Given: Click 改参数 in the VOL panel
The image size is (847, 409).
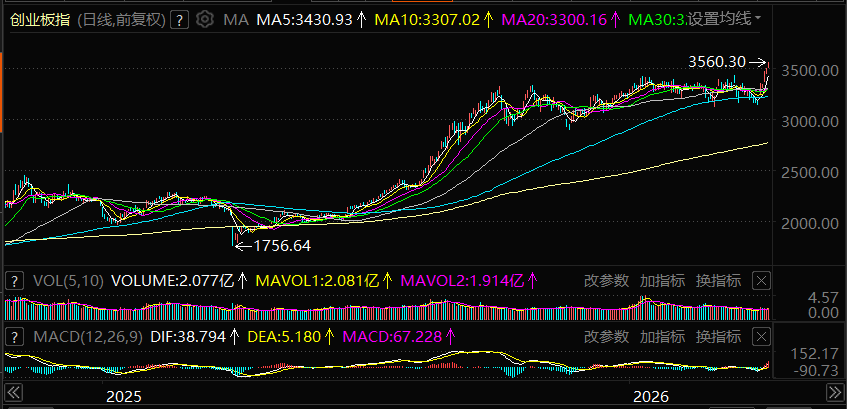Looking at the screenshot, I should point(606,280).
